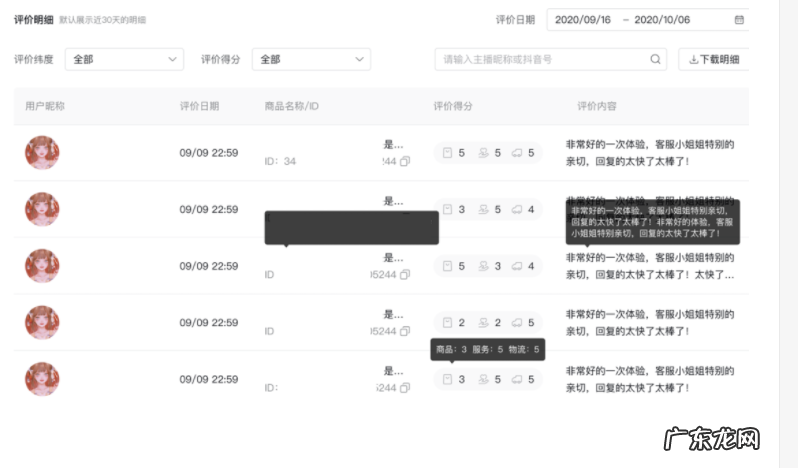This screenshot has width=798, height=468.
Task: Click the logistics truck icon in the 2 2 5 row
Action: pyautogui.click(x=517, y=323)
